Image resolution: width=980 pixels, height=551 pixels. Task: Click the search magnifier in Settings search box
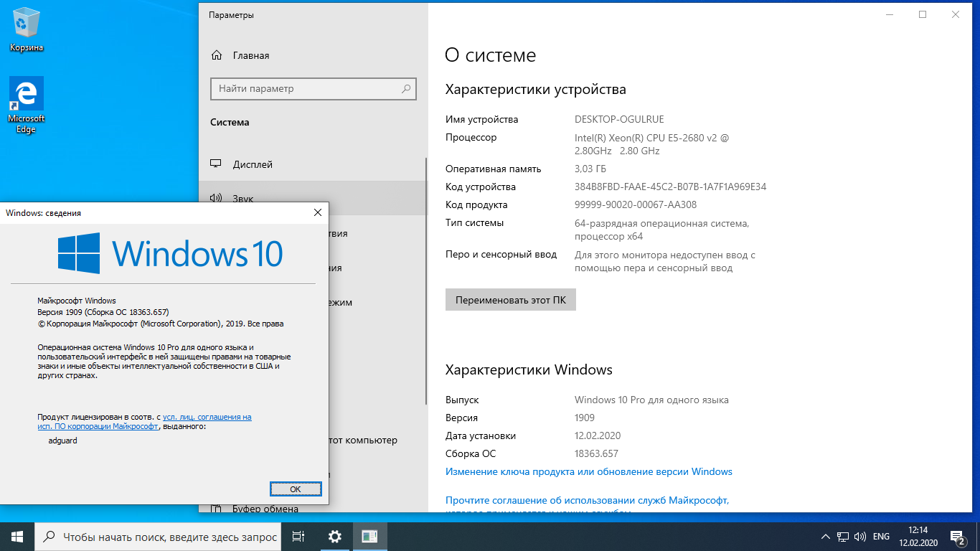[x=406, y=89]
